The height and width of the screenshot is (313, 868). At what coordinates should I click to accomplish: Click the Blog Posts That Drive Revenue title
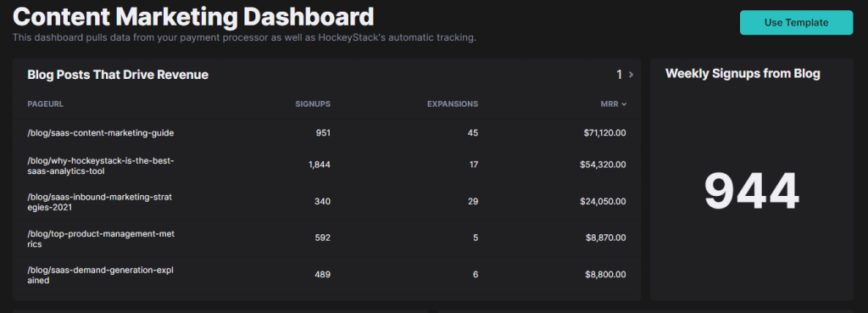118,75
